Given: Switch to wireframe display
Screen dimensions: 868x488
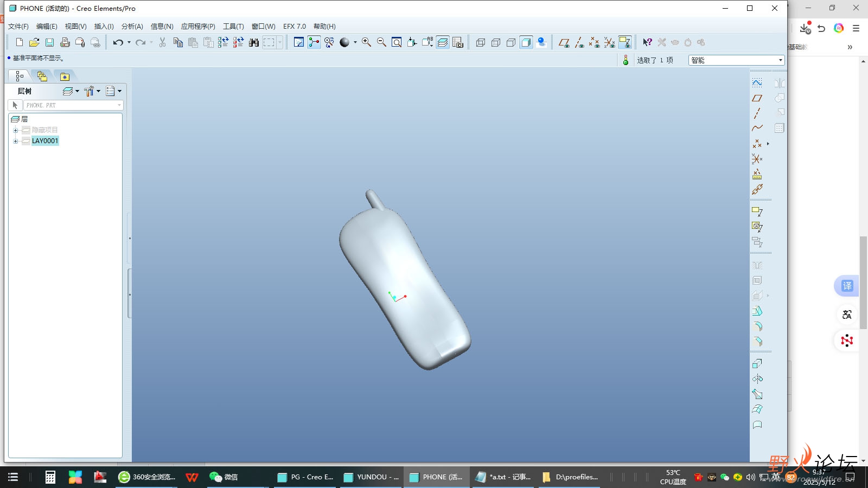Looking at the screenshot, I should (x=480, y=42).
